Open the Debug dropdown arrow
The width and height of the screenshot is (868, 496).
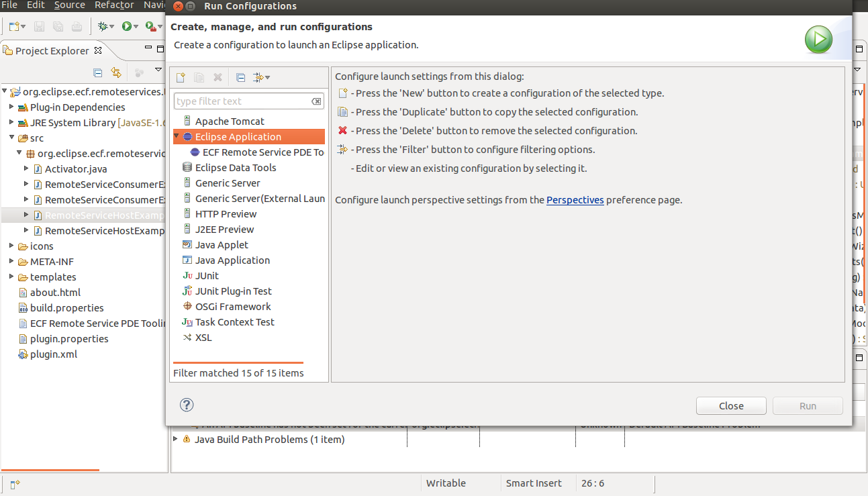[111, 27]
